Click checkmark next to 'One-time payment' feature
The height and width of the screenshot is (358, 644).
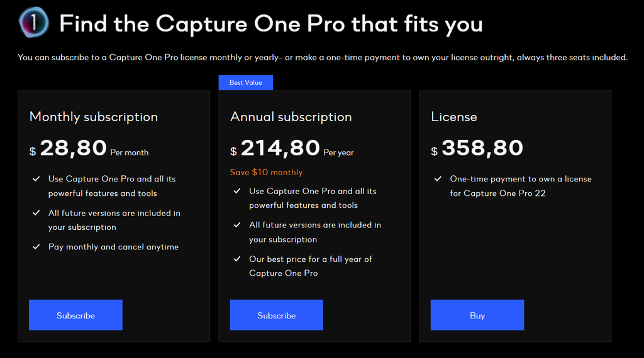[438, 179]
